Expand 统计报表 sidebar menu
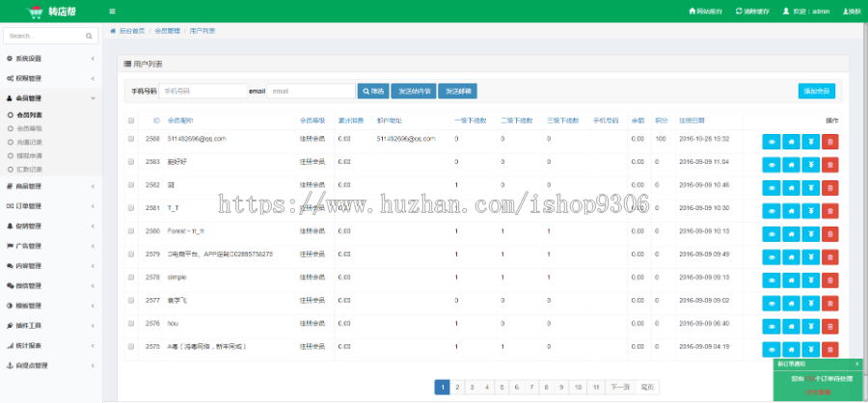This screenshot has height=403, width=868. 51,345
